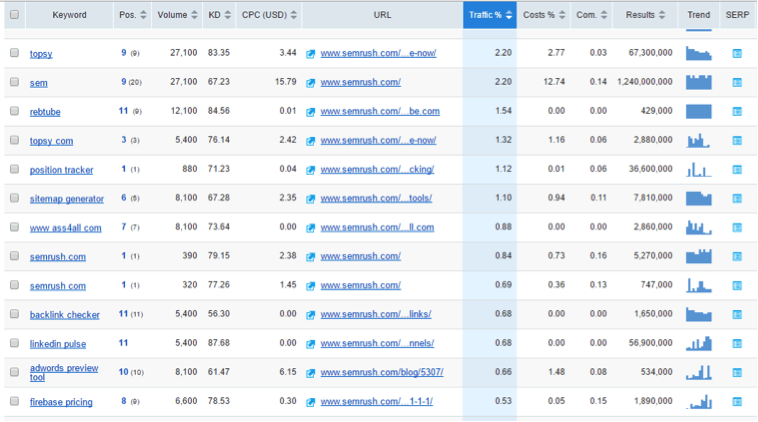Check the topsy keyword row checkbox

pyautogui.click(x=15, y=53)
